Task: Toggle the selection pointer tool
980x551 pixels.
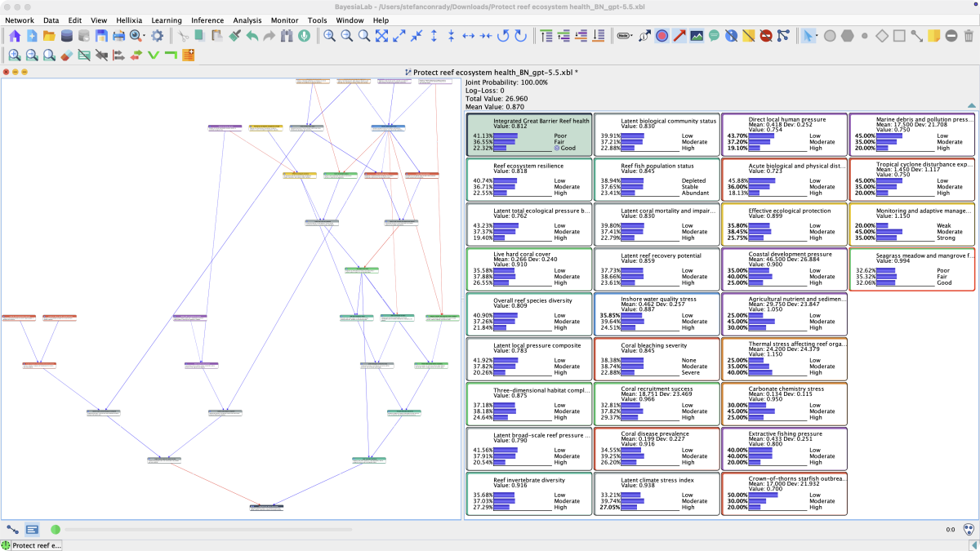Action: (x=808, y=36)
